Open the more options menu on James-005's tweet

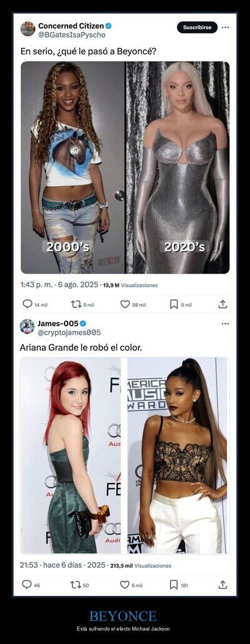225,324
